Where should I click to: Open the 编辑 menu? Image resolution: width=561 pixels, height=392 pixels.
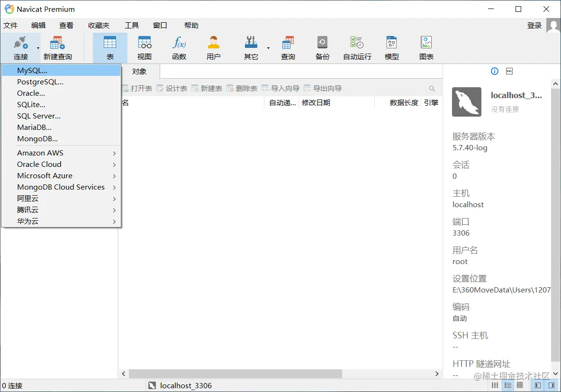pyautogui.click(x=38, y=26)
